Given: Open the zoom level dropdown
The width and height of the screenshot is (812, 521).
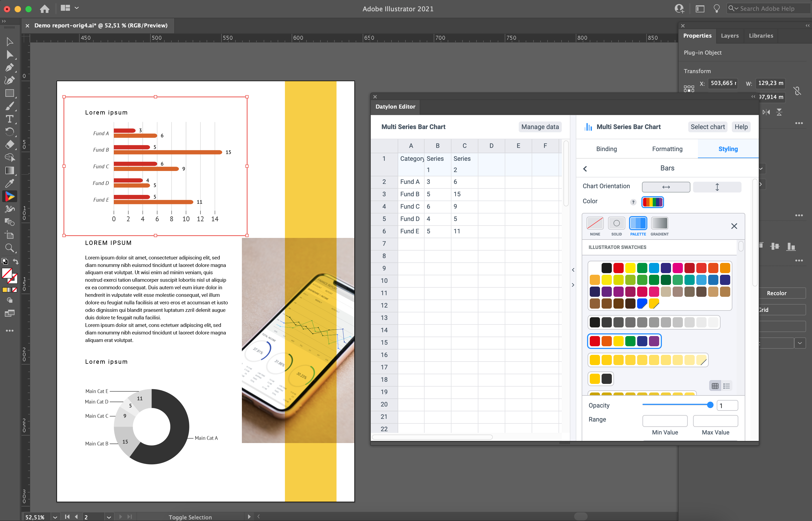Looking at the screenshot, I should pos(55,517).
